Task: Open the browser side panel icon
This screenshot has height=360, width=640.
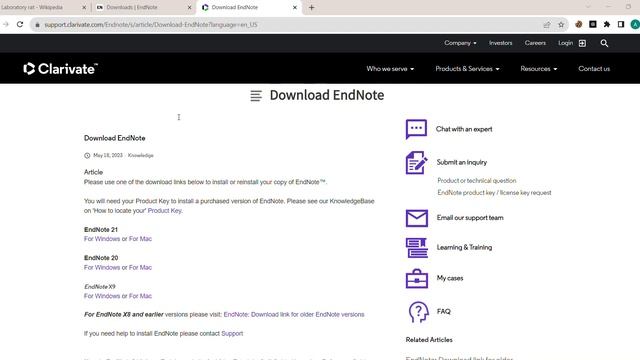Action: tap(620, 24)
